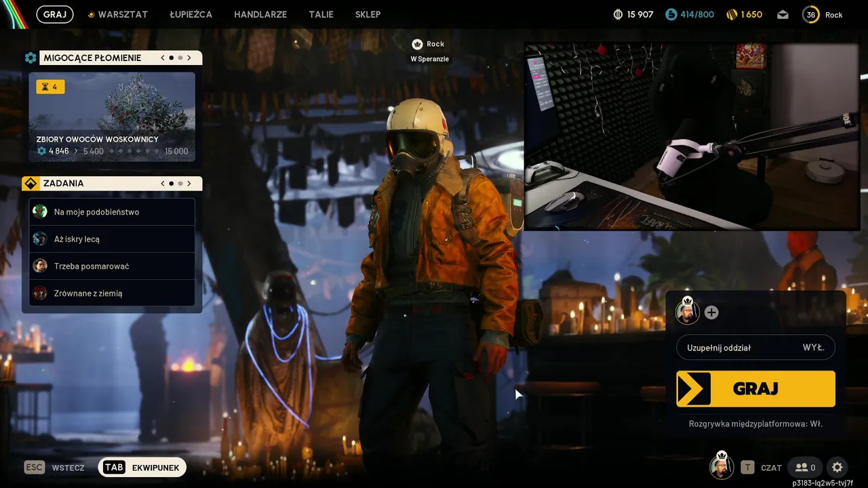Screen dimensions: 868x488
Task: Toggle Uzupełnij oddział squad fill option
Action: (x=755, y=348)
